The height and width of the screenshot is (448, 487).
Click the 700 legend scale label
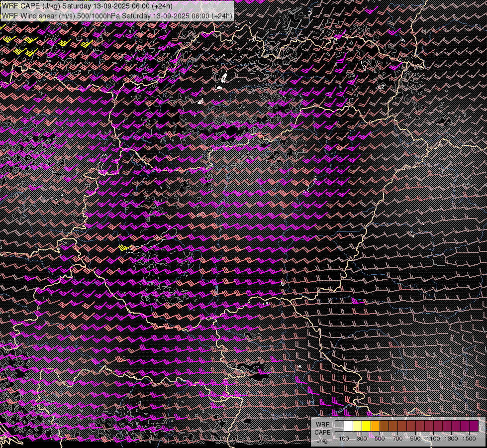[x=397, y=439]
